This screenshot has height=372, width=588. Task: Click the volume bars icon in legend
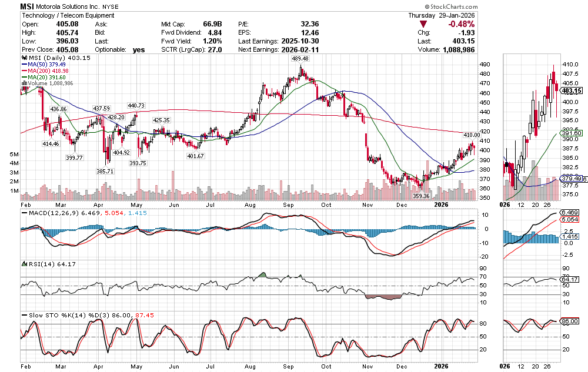(24, 83)
